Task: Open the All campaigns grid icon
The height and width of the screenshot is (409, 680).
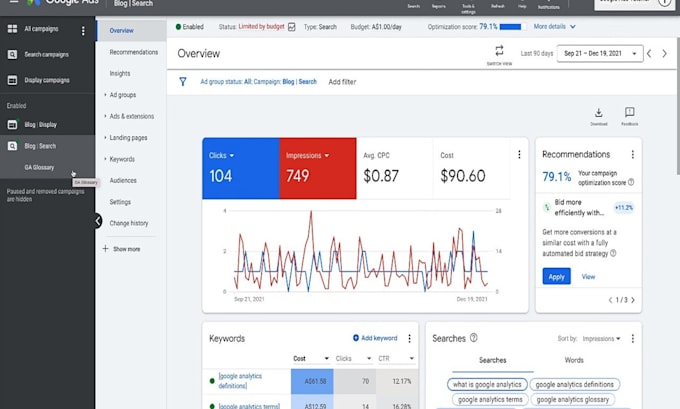Action: [x=12, y=29]
